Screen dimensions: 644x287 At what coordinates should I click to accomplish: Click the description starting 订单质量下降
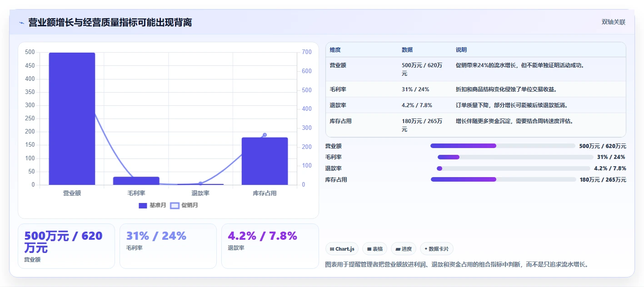[513, 105]
